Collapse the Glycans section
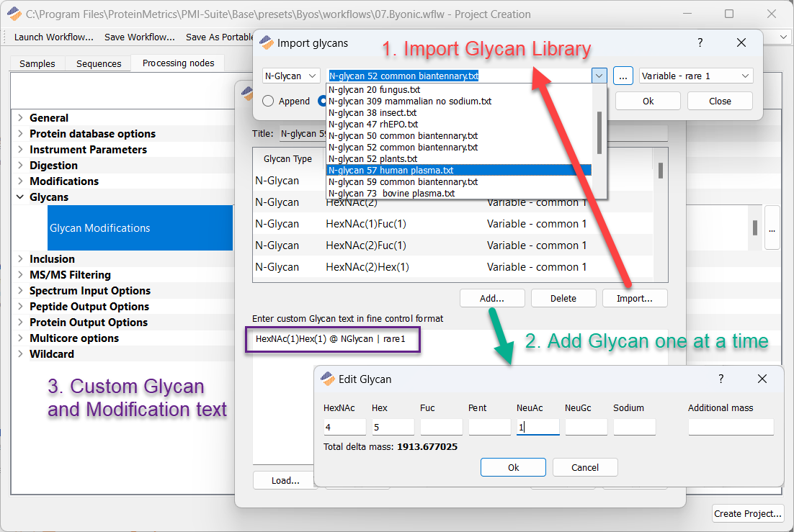This screenshot has width=794, height=532. pos(20,197)
